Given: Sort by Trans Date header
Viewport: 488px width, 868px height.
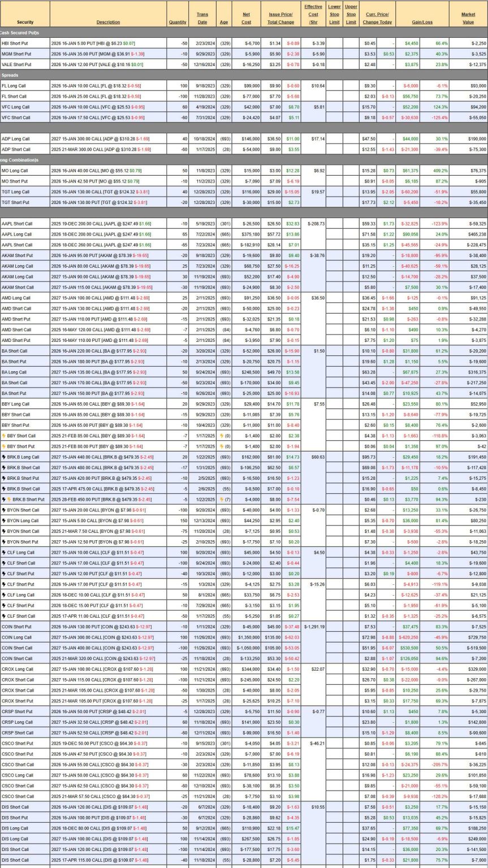Looking at the screenshot, I should 202,18.
